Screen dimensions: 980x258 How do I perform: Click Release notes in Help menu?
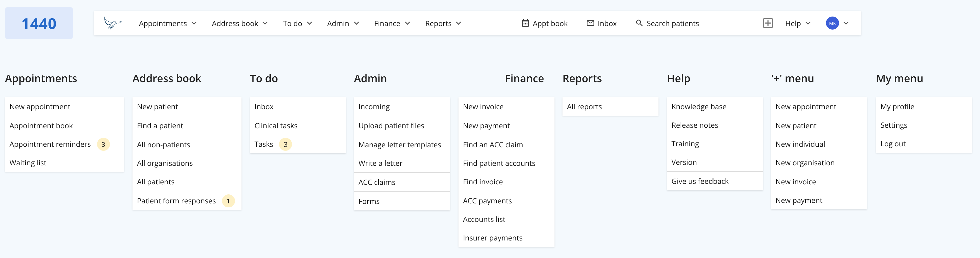tap(715, 125)
